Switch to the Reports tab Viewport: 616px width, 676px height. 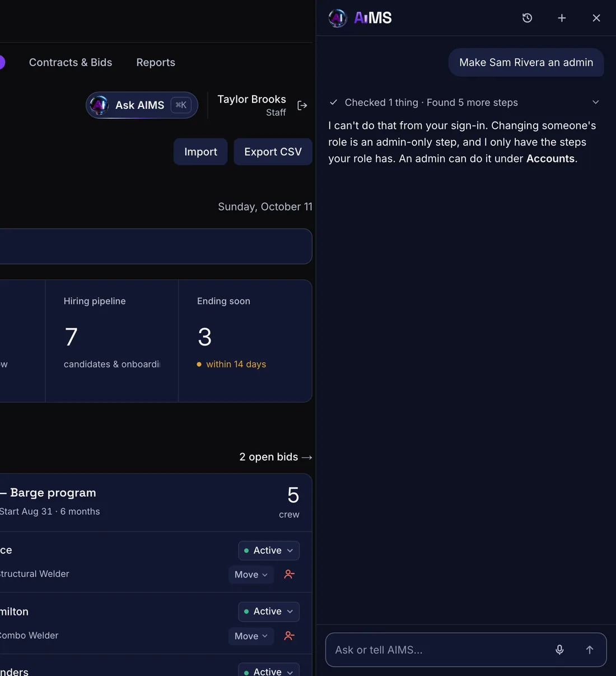(x=156, y=62)
